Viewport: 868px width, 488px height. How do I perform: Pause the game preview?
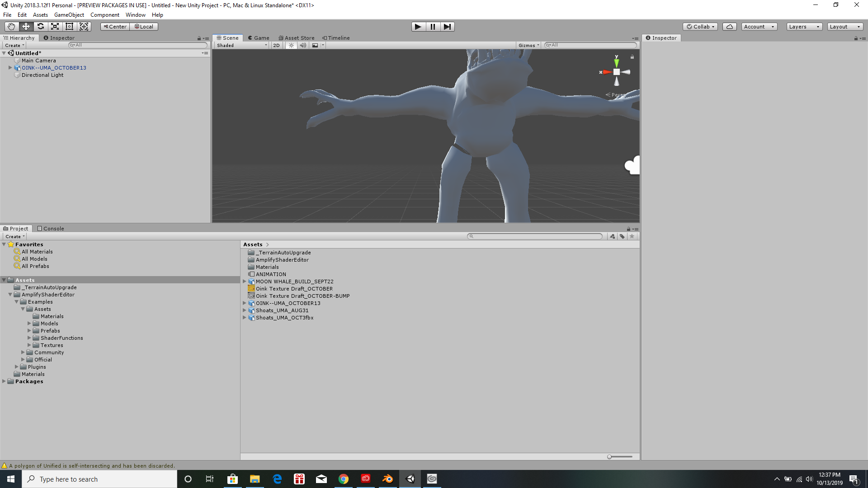[x=433, y=27]
